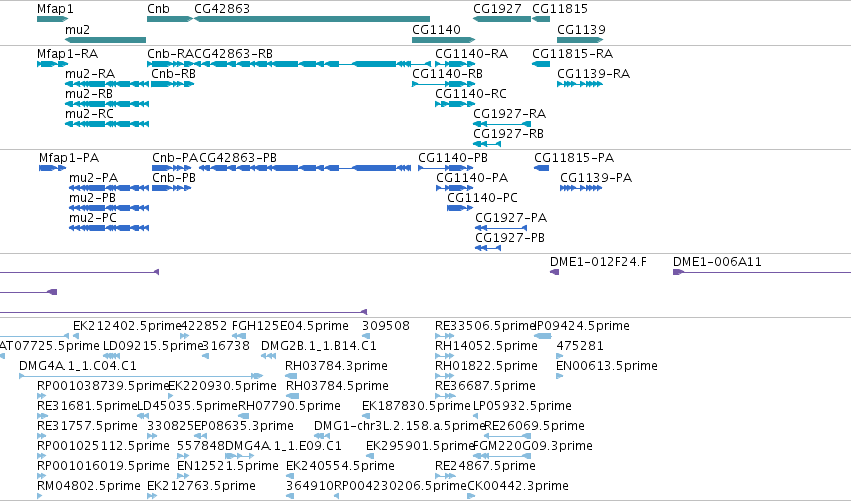This screenshot has height=501, width=851.
Task: Select EST DMG4A.1_1.C04.C1
Action: click(78, 366)
